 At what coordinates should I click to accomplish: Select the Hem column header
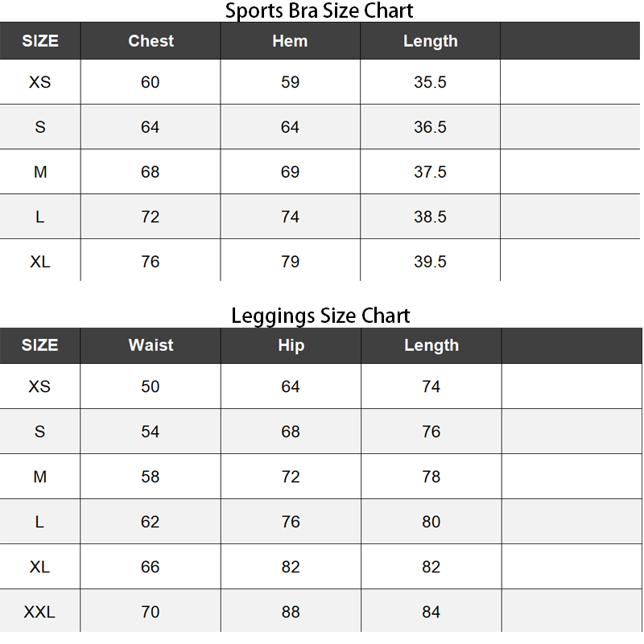[290, 41]
